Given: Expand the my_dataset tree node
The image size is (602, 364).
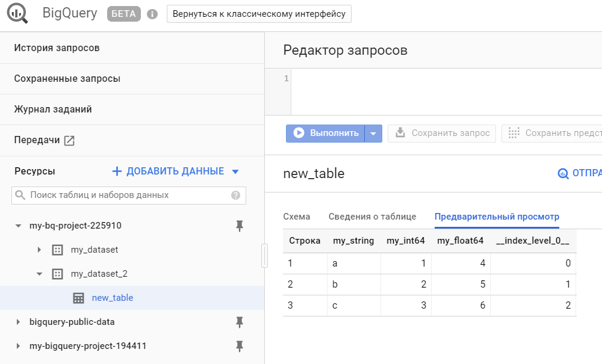Looking at the screenshot, I should point(39,250).
